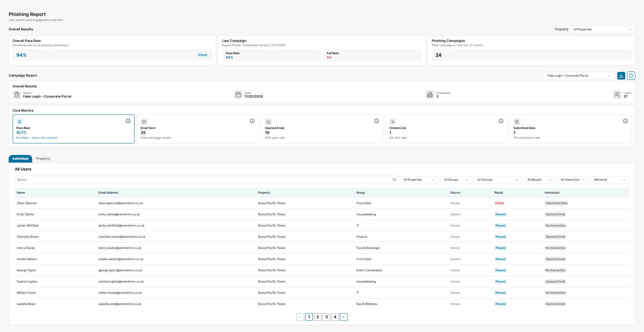This screenshot has height=332, width=644.
Task: Show Opened Email info icon
Action: pos(376,121)
